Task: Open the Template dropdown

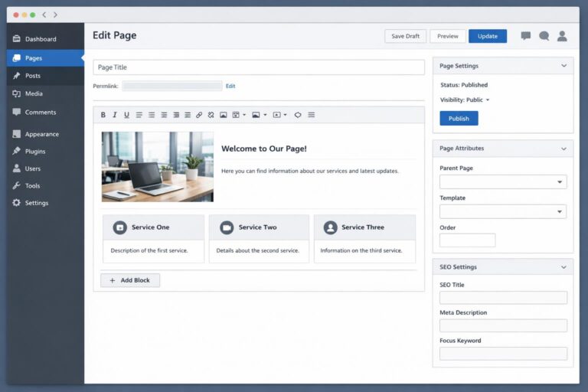Action: tap(503, 211)
